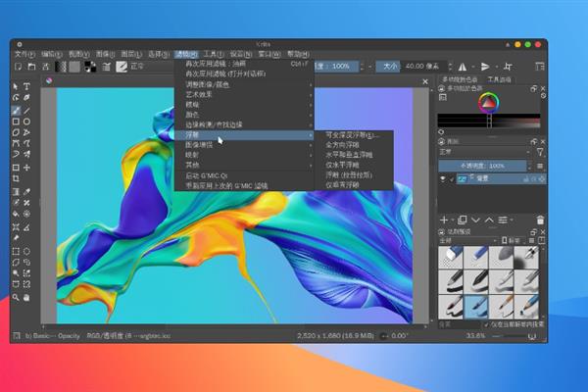Select the Rectangular Selection tool

(x=16, y=251)
